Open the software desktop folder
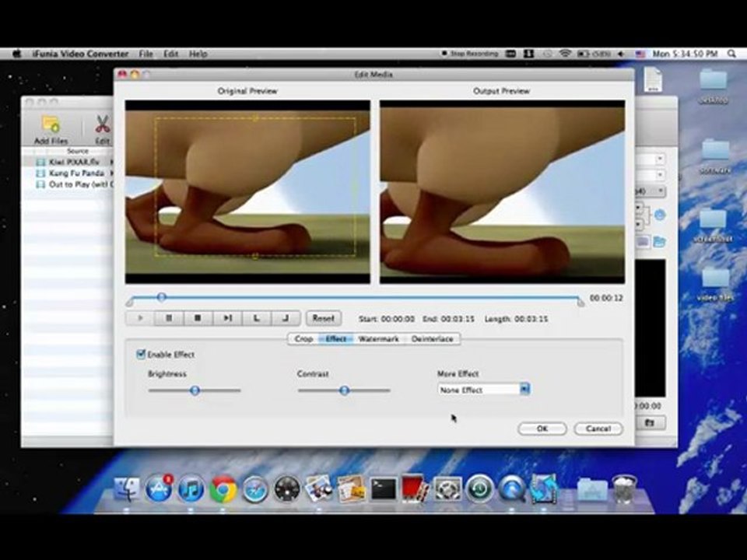747x560 pixels. click(x=715, y=156)
